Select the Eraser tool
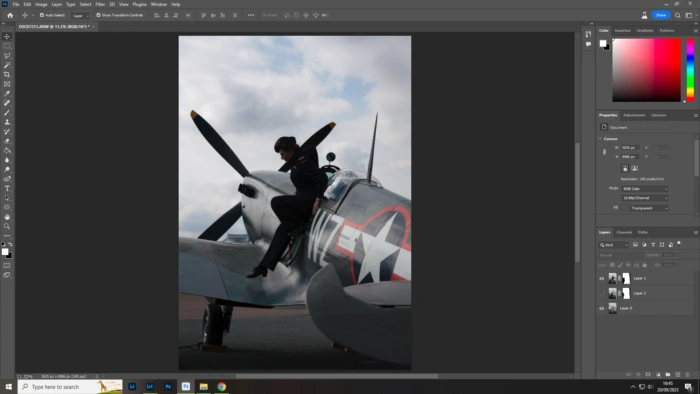 (x=7, y=141)
